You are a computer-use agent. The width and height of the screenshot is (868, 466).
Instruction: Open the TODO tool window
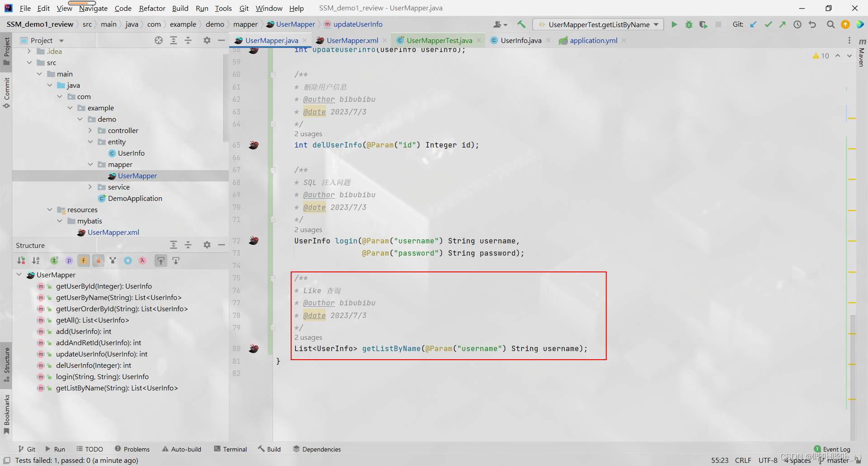(90, 449)
